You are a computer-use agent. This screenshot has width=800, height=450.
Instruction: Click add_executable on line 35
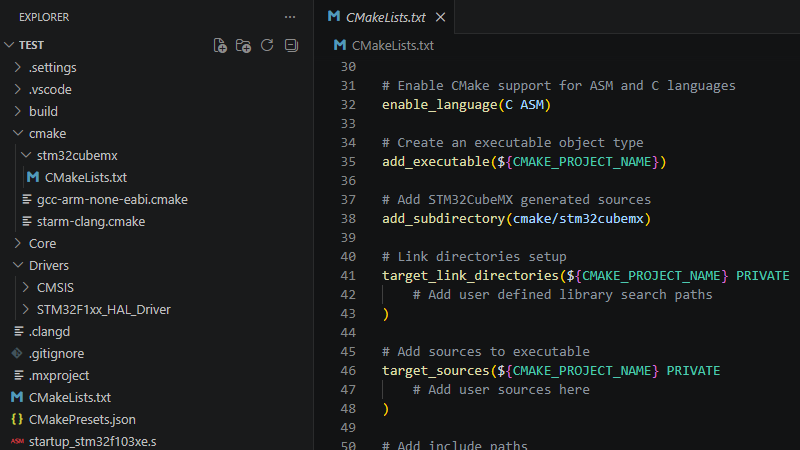[x=436, y=162]
